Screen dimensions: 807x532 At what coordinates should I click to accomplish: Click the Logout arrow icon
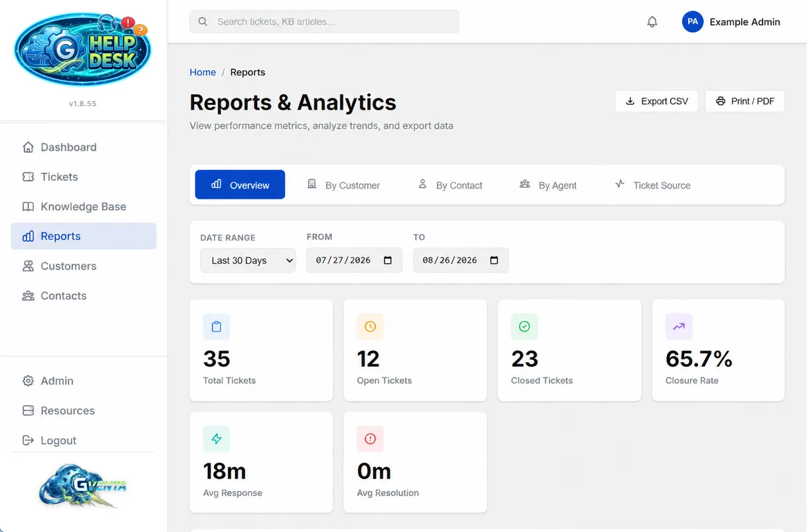[x=28, y=440]
